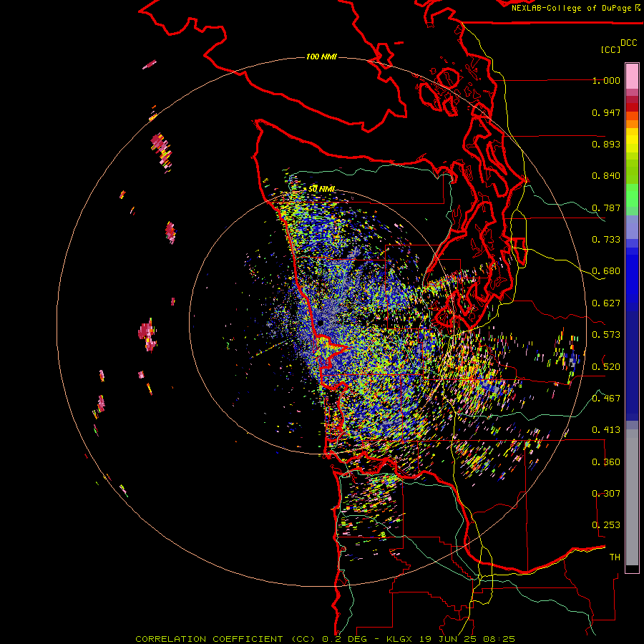Click the 0.893 scale value

606,144
